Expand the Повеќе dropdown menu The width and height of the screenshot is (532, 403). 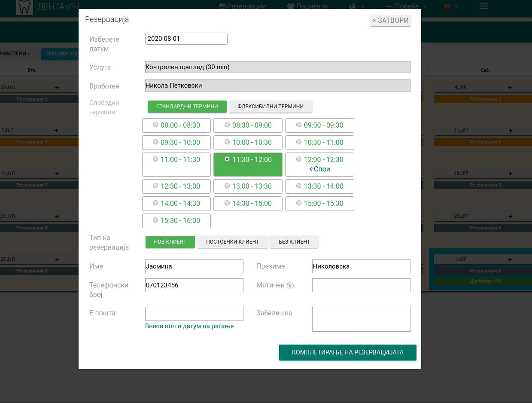tap(406, 6)
